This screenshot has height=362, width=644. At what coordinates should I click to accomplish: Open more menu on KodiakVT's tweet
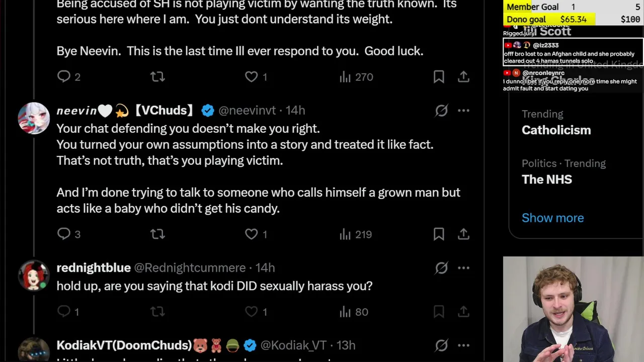(463, 345)
